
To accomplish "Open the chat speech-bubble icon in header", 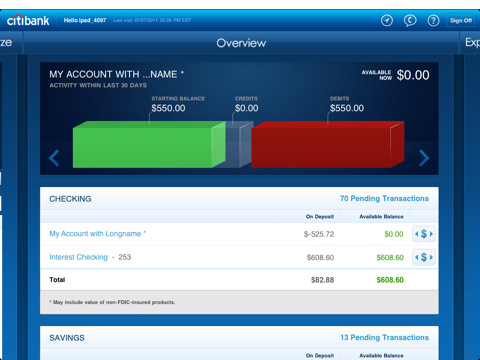I will tap(410, 21).
